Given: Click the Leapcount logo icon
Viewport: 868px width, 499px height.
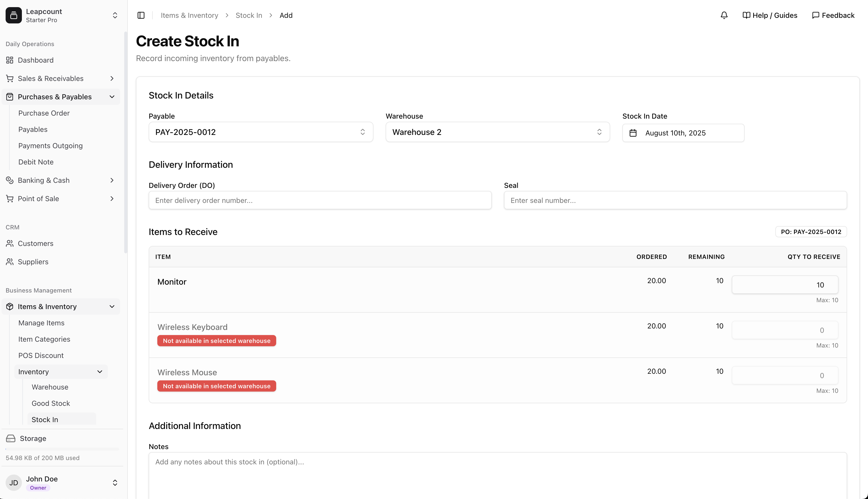Looking at the screenshot, I should [x=14, y=16].
